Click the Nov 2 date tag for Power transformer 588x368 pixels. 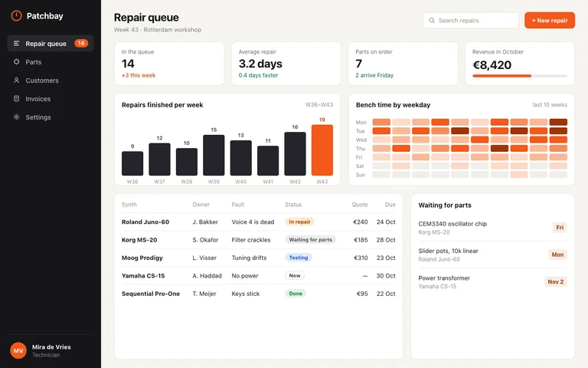pos(556,281)
